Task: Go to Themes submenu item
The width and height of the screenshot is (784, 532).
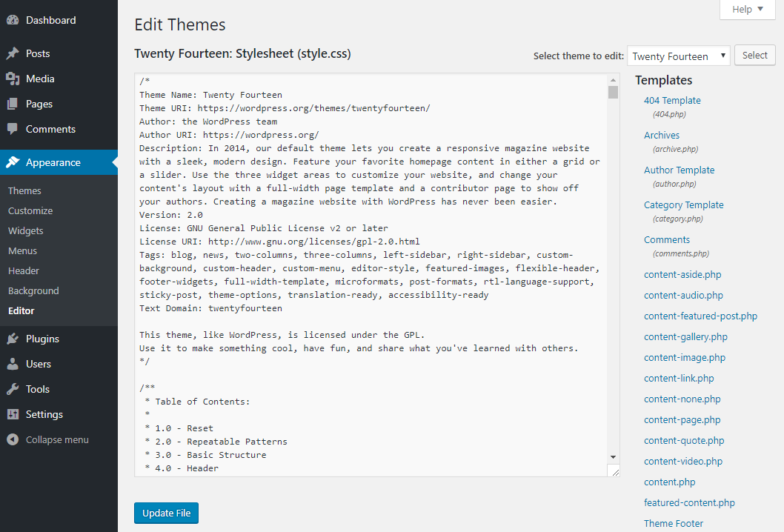Action: click(x=24, y=190)
